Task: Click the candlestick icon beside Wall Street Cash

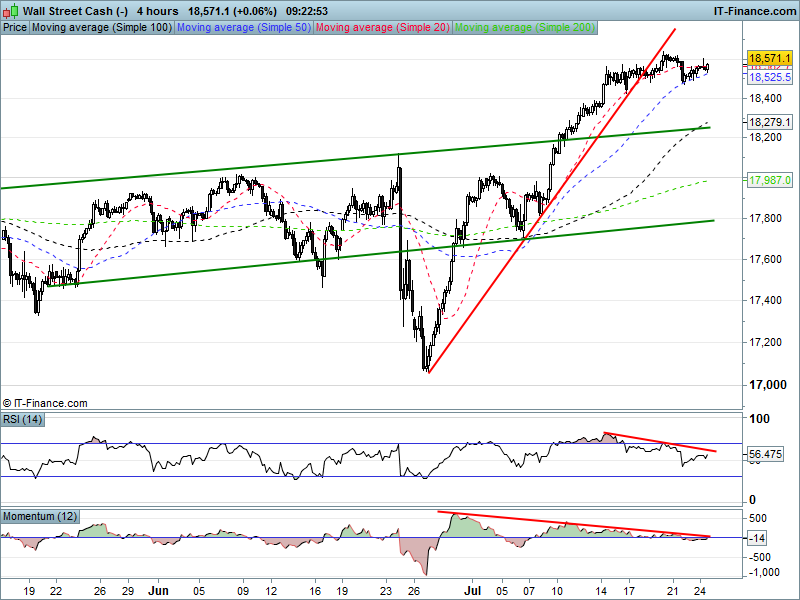Action: [x=11, y=10]
